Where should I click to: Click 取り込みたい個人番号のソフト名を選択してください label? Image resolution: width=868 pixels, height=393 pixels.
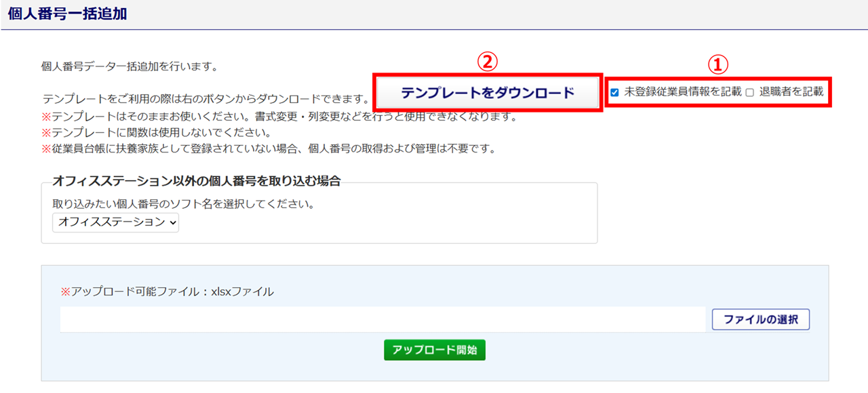[x=183, y=203]
